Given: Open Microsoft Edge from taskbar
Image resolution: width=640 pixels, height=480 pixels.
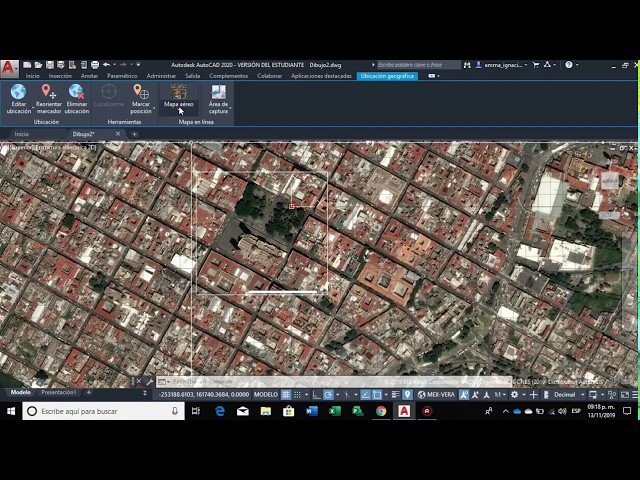Looking at the screenshot, I should (220, 411).
